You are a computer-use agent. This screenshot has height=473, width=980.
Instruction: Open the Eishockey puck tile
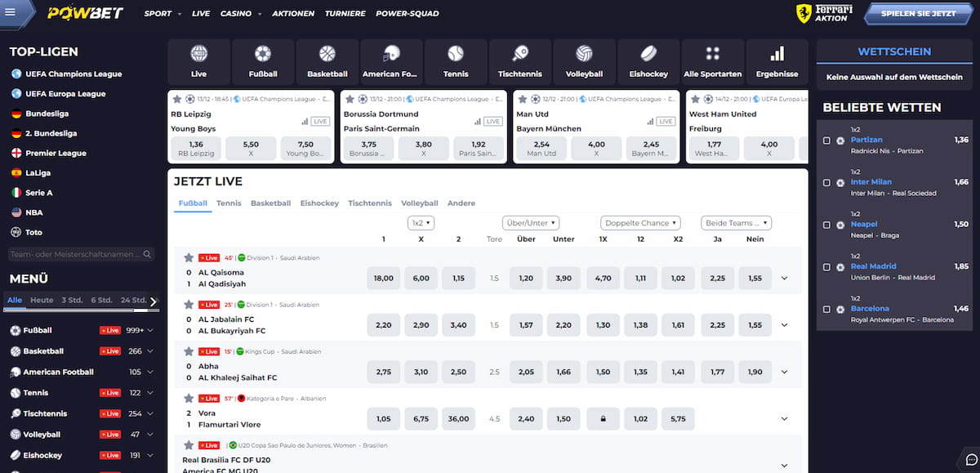coord(648,62)
